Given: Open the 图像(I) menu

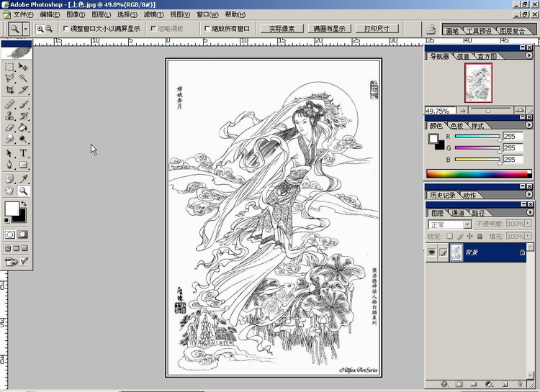Looking at the screenshot, I should [76, 14].
